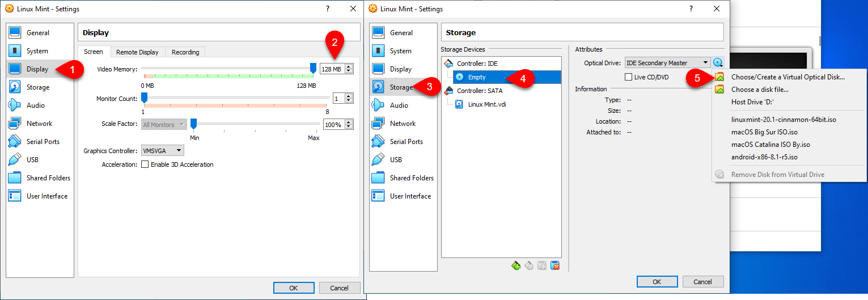Switch to the Remote Display tab
Image resolution: width=868 pixels, height=300 pixels.
tap(137, 52)
